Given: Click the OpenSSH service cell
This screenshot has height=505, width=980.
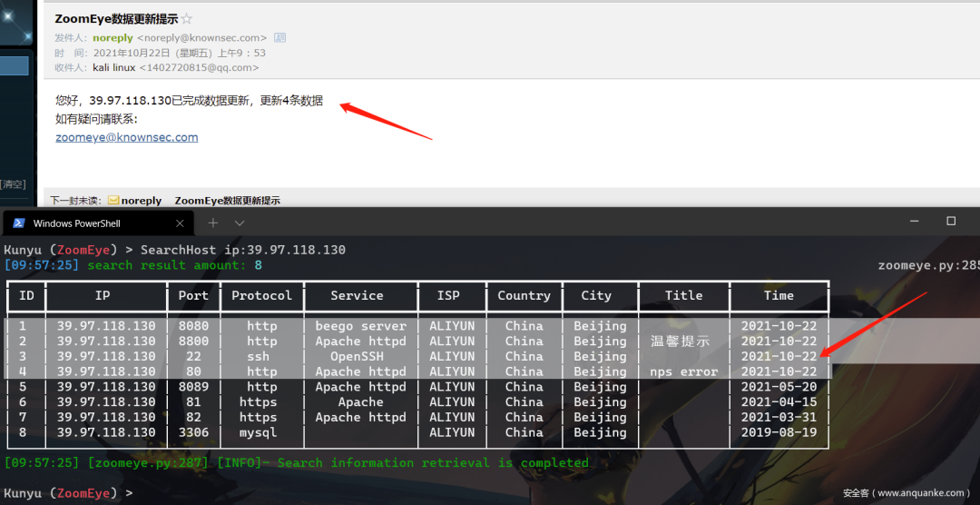Looking at the screenshot, I should 357,356.
